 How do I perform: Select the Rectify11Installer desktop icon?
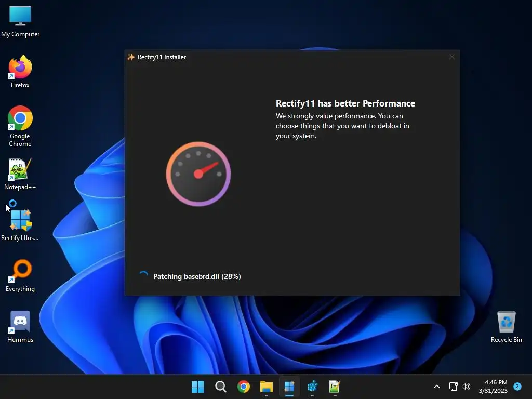[x=20, y=225]
